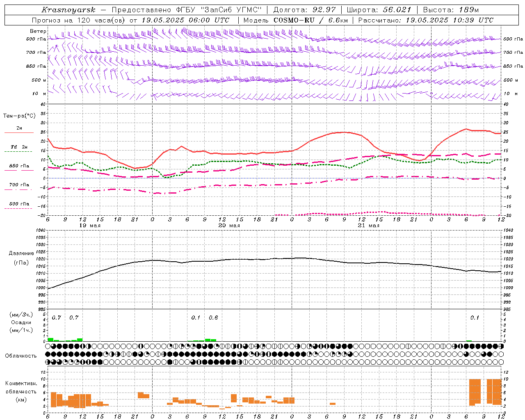Click the (км) unit of convective cloudiness
Screen dimensions: 525x420
(x=21, y=399)
